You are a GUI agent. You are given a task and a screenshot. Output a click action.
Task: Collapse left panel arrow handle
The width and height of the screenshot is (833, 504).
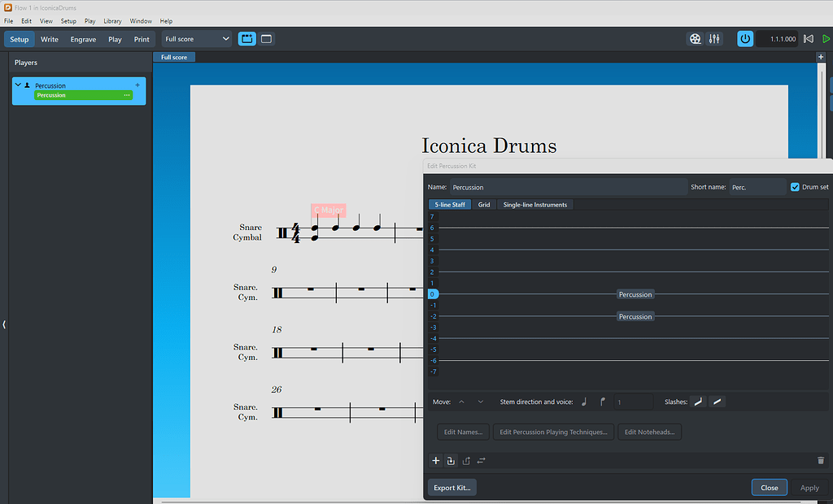point(4,324)
